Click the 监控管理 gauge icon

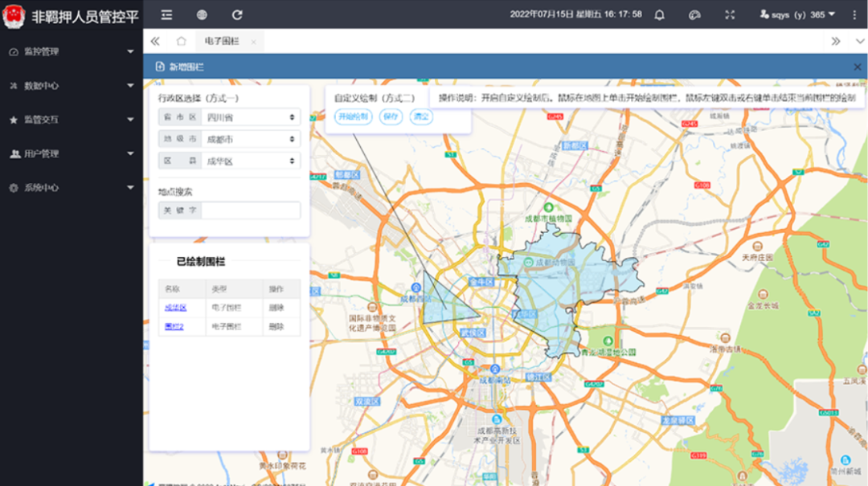(x=14, y=52)
